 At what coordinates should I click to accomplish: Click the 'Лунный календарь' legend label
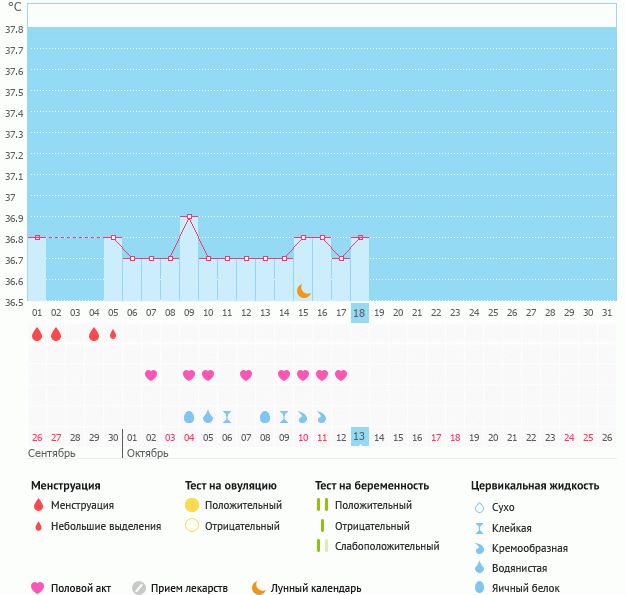tap(316, 588)
